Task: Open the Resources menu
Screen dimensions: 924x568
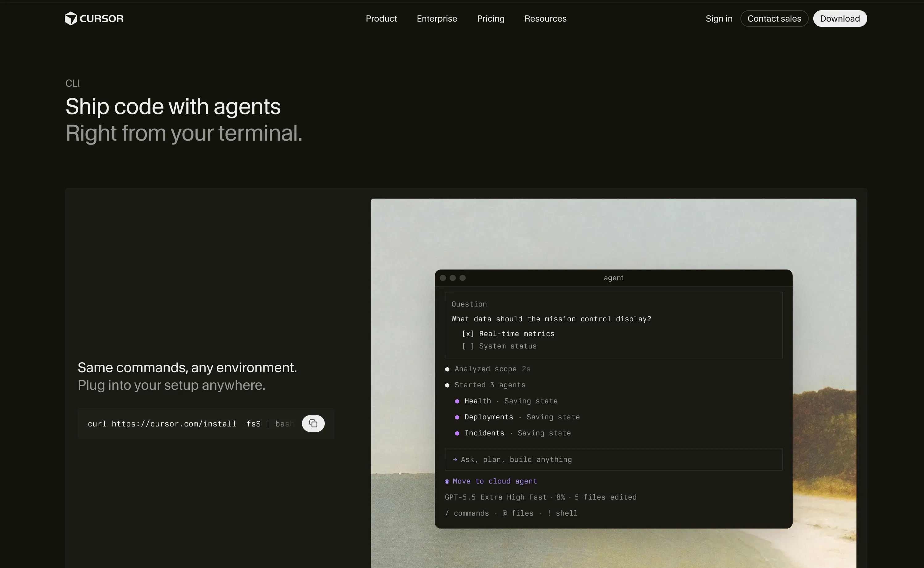Action: 545,19
